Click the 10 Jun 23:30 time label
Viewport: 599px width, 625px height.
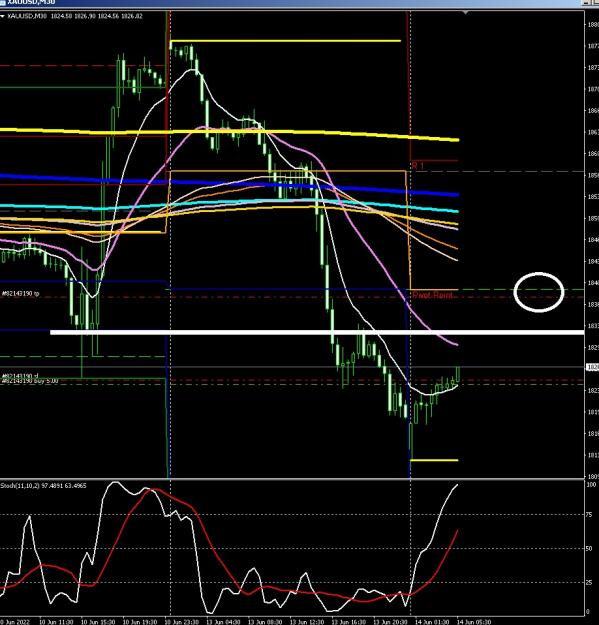(181, 622)
